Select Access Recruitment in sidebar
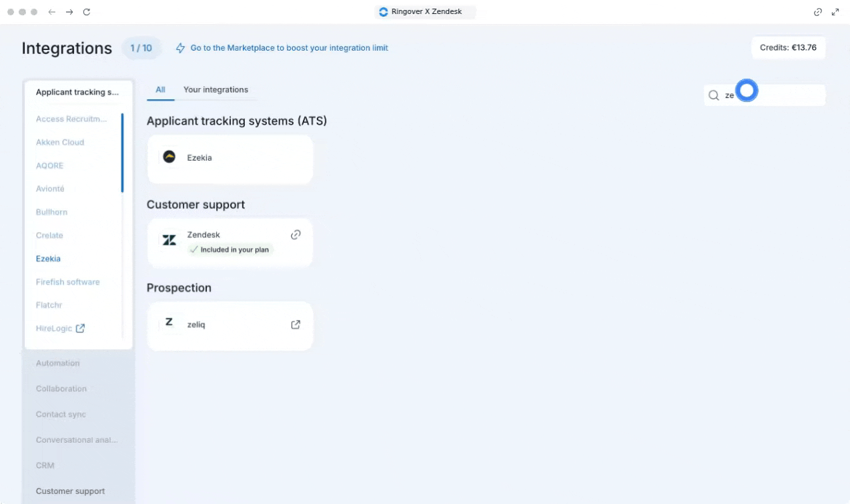 point(71,119)
